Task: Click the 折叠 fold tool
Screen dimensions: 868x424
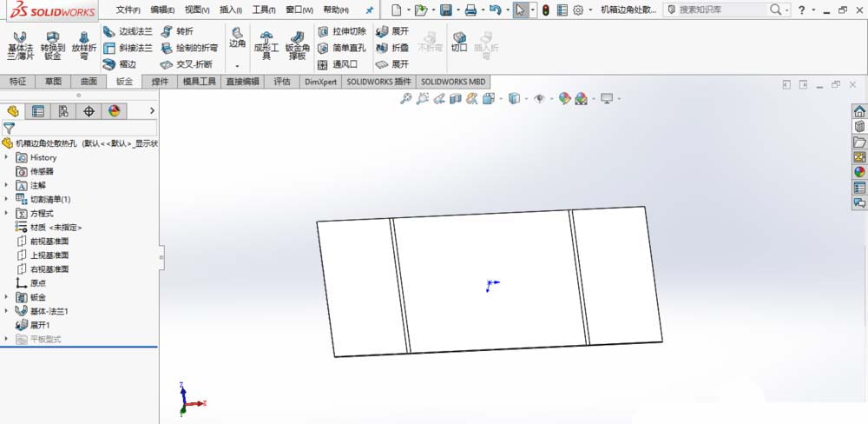Action: [392, 48]
